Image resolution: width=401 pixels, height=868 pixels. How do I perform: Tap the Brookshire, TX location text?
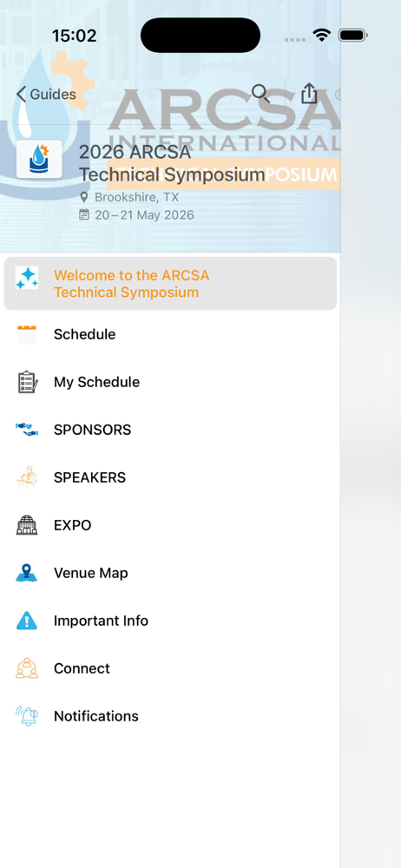[136, 197]
